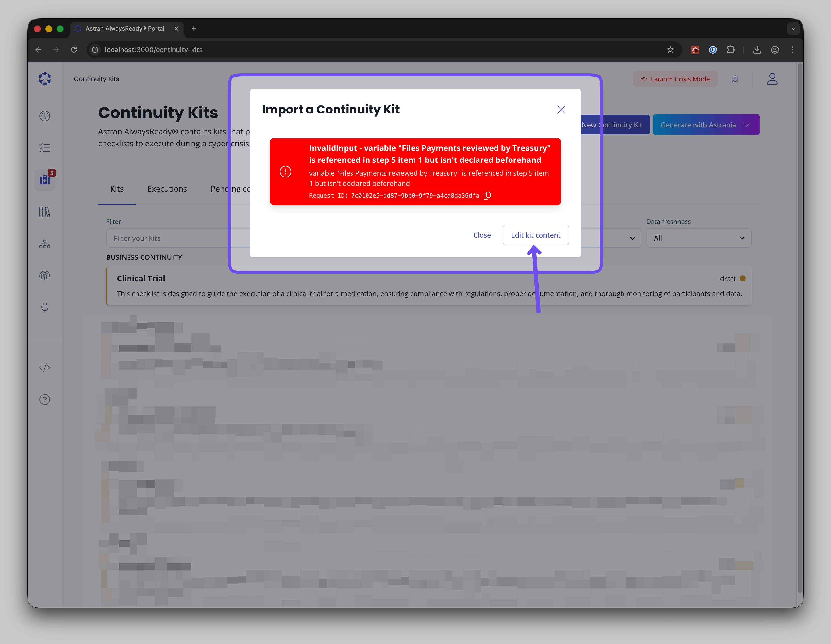Screen dimensions: 831x644
Task: Open the fingerprint sidebar icon
Action: coord(45,275)
